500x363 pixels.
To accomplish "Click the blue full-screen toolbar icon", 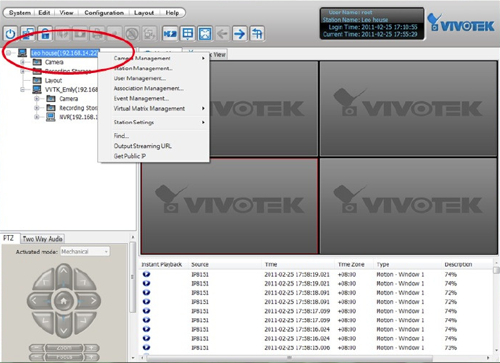I will [x=170, y=33].
